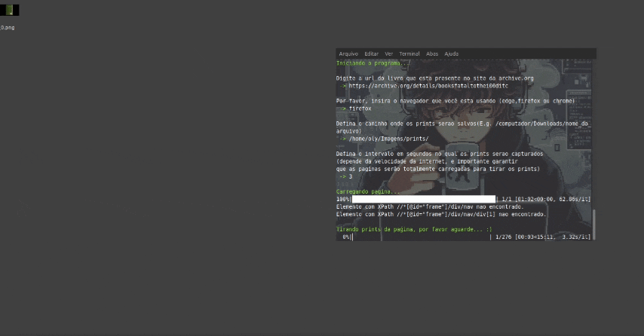Click the 'Carregando pagina...' line
Screen dimensions: 644x336
coord(367,192)
